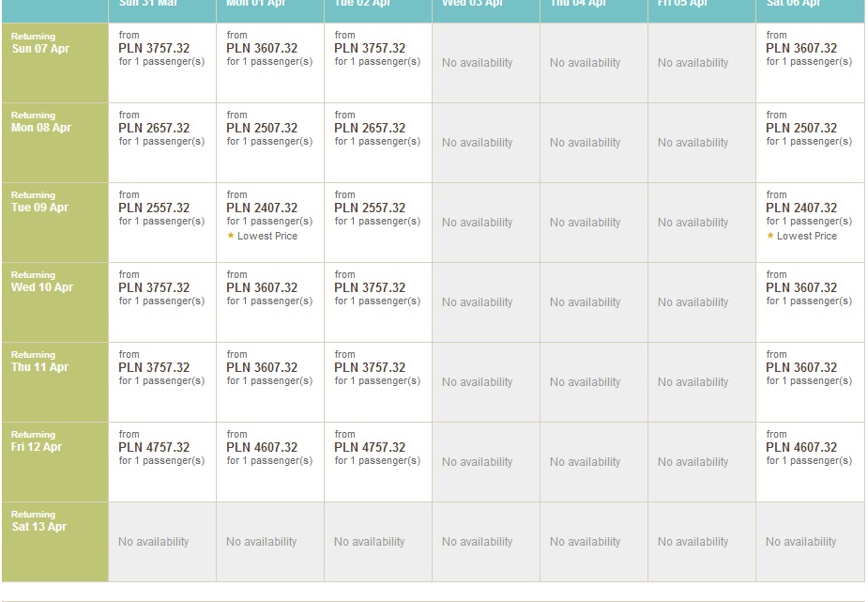Screen dimensions: 868x602
Task: Select Lowest Price star under Sat 06 Apr
Action: (770, 236)
